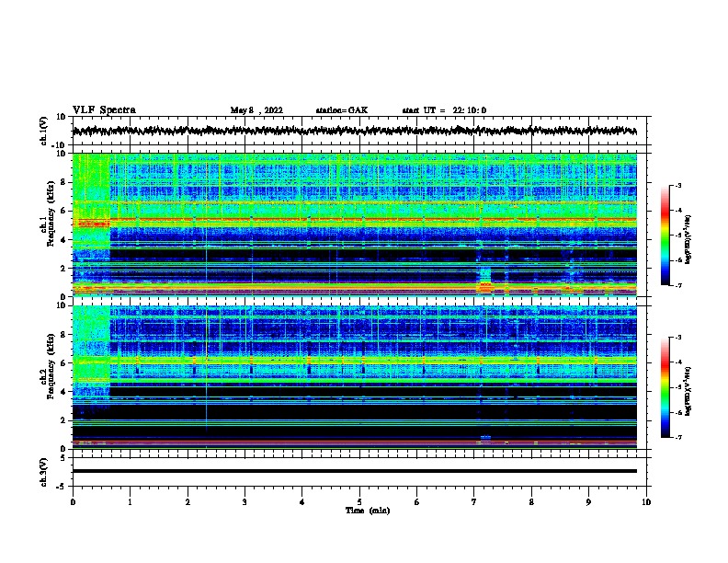Click the ch.1 voltage waveform trace

click(354, 131)
